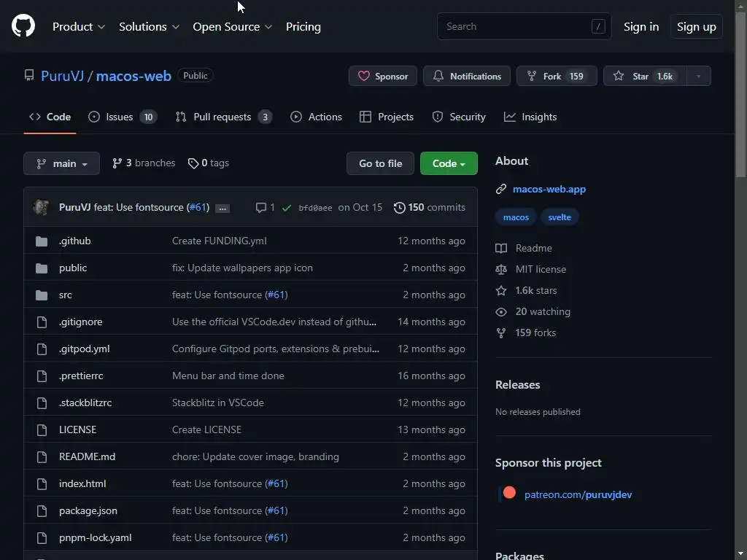Screen dimensions: 747x560
Task: Fork the repository with Fork button
Action: point(557,76)
